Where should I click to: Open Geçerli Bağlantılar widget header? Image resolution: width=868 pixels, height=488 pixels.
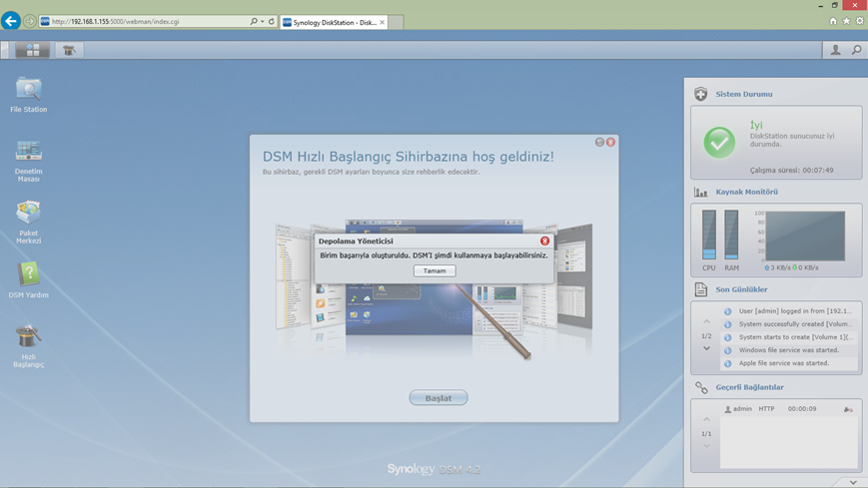[749, 387]
